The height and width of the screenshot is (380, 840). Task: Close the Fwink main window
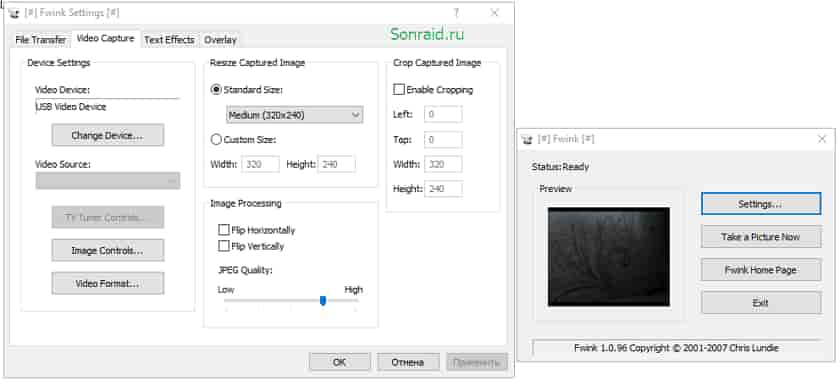(x=822, y=139)
